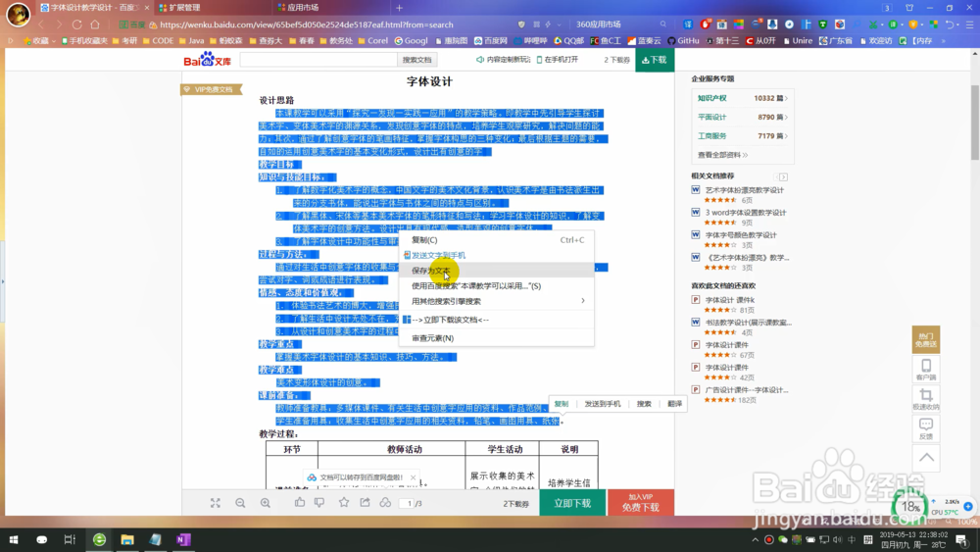Select 立即下载该文档 in context menu
This screenshot has width=980, height=552.
pyautogui.click(x=496, y=320)
